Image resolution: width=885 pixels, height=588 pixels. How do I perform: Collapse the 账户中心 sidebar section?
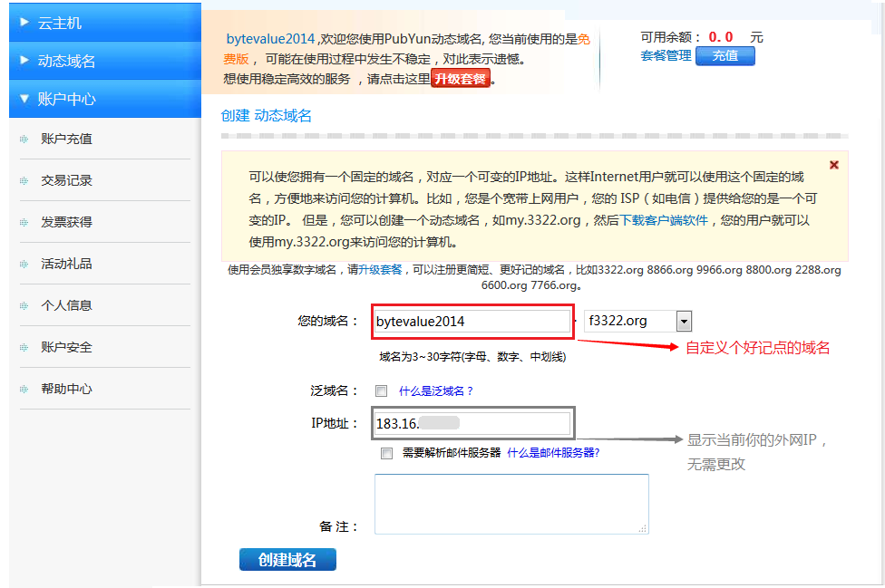coord(104,99)
